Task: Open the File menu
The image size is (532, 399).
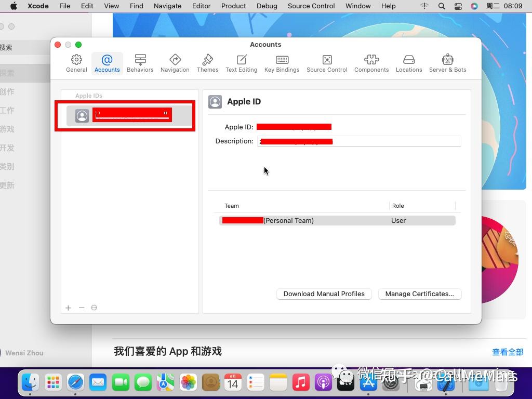Action: click(64, 6)
